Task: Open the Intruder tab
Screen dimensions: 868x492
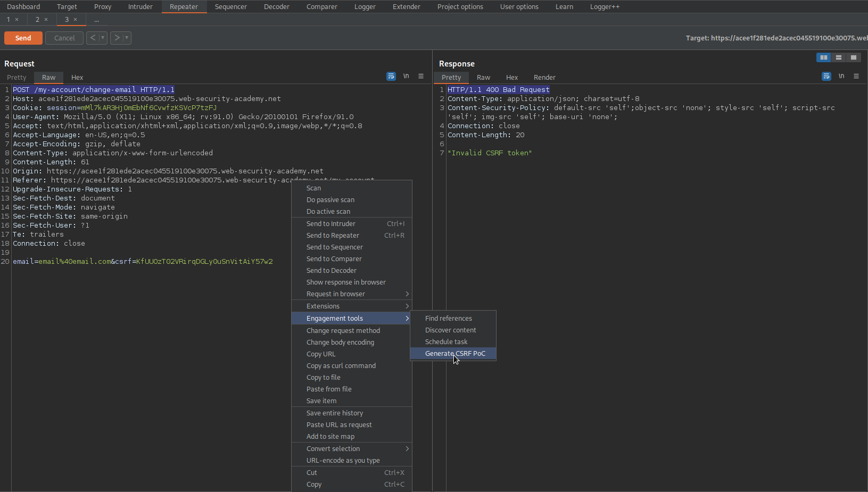Action: [x=140, y=7]
